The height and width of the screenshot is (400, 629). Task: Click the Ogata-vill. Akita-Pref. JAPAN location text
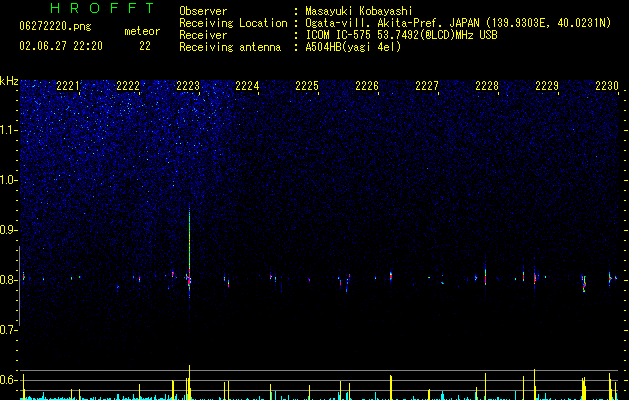(458, 23)
